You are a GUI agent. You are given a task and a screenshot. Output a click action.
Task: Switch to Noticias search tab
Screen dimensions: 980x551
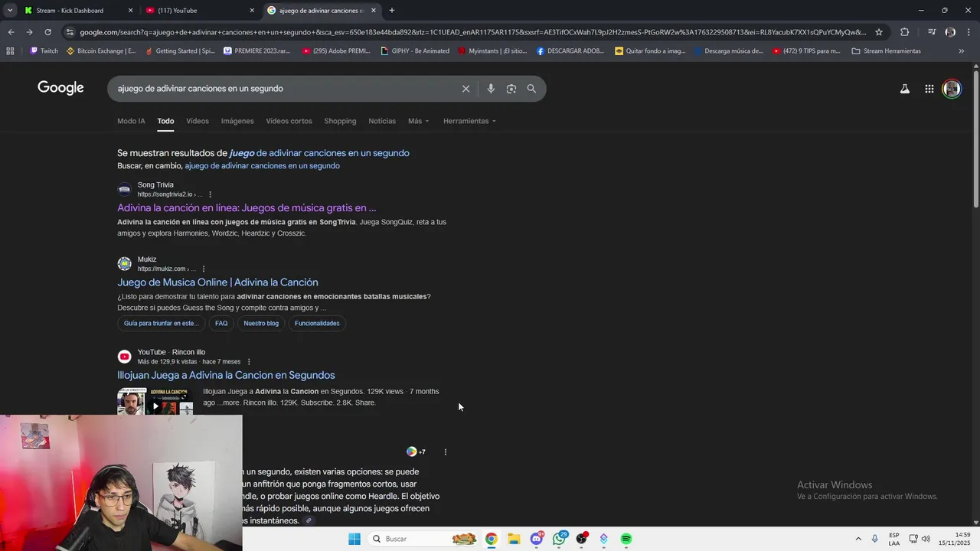382,121
